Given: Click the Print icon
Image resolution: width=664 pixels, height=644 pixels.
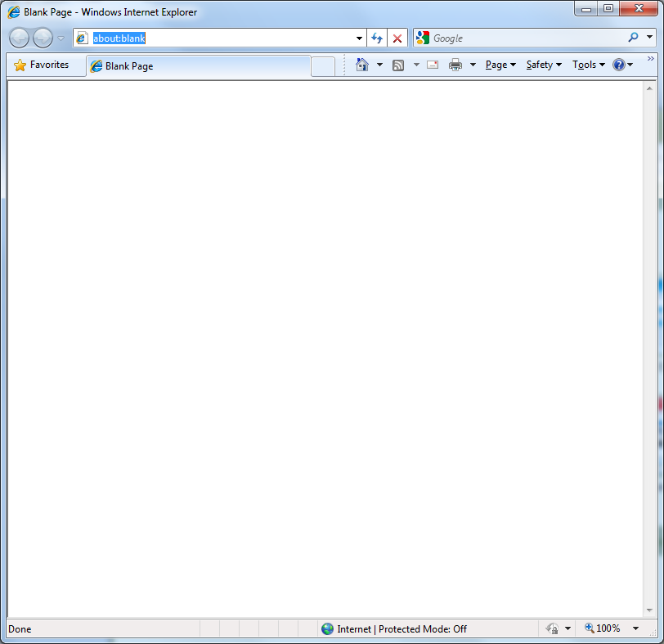Looking at the screenshot, I should click(455, 65).
